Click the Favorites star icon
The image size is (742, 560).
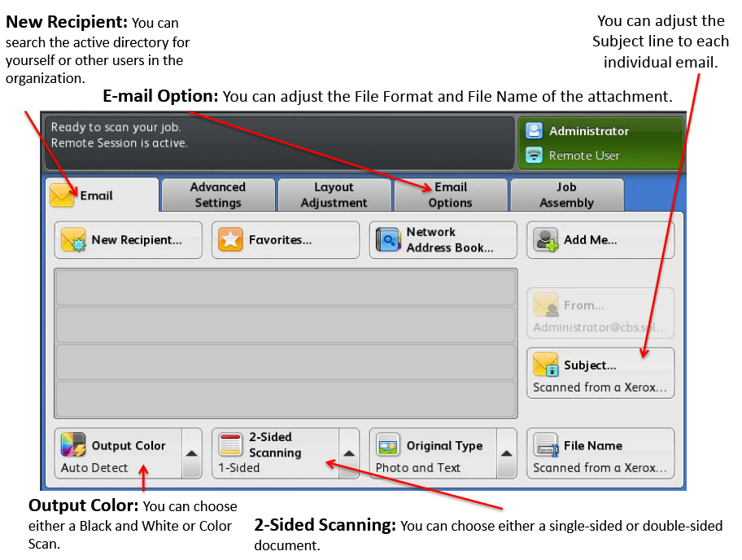coord(231,240)
